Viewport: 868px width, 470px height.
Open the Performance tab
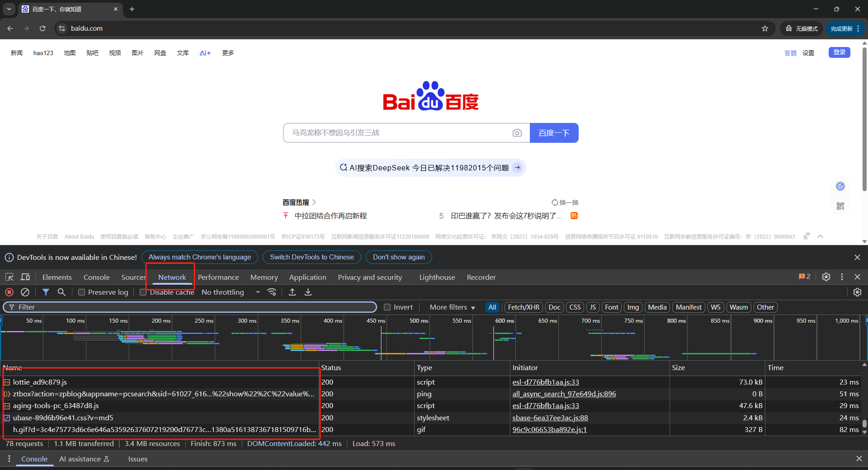218,277
